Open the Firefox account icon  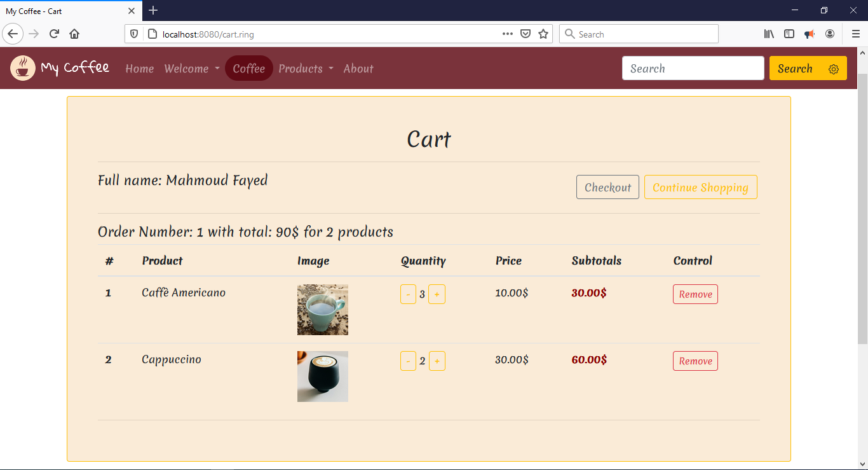point(830,34)
